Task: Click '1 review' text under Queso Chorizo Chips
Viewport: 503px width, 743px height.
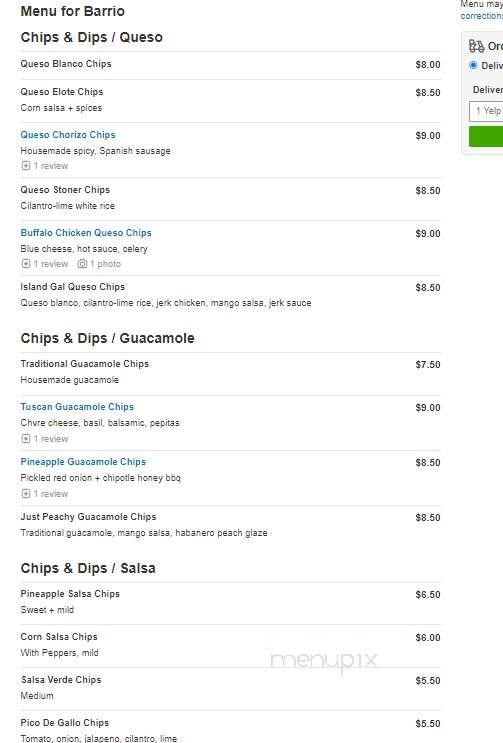Action: point(51,166)
